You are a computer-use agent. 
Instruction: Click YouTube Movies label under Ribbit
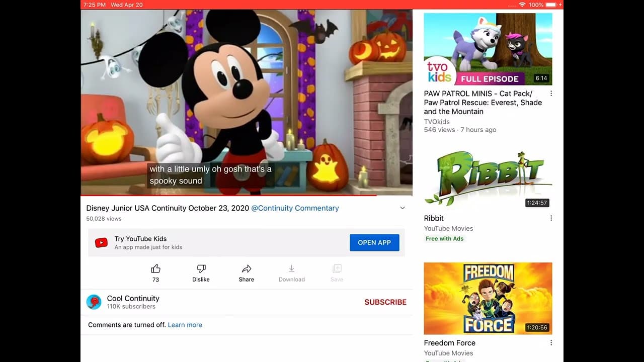[448, 228]
